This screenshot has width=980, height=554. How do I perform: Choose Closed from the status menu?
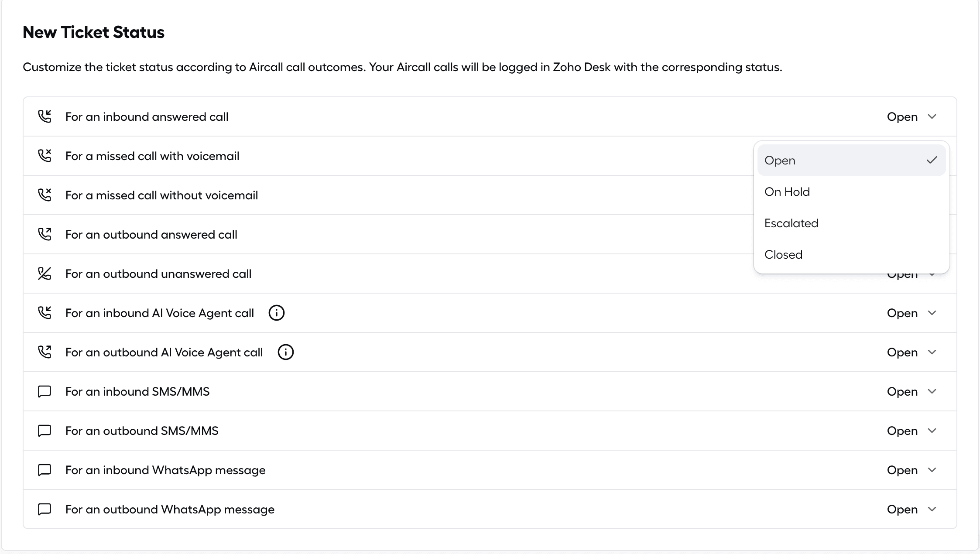pyautogui.click(x=851, y=254)
